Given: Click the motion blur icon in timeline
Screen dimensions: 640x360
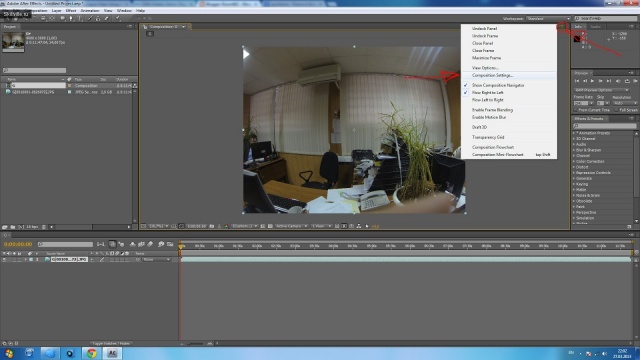Looking at the screenshot, I should coord(150,244).
